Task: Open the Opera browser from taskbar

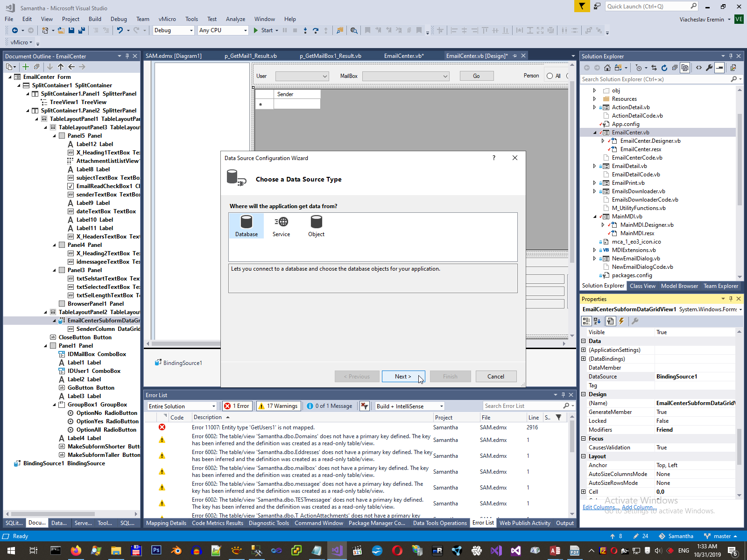Action: click(397, 551)
